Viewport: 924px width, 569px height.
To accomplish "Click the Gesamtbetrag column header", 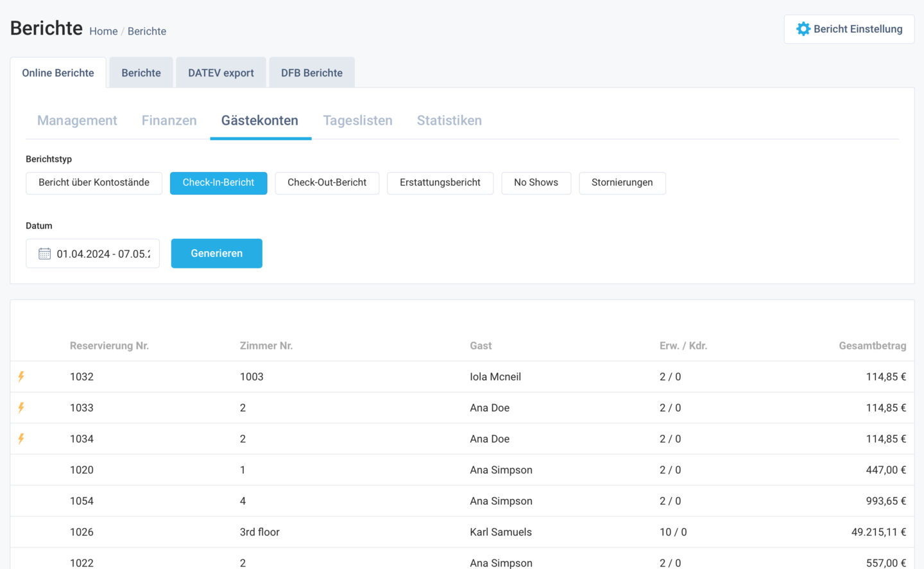I will pyautogui.click(x=873, y=346).
